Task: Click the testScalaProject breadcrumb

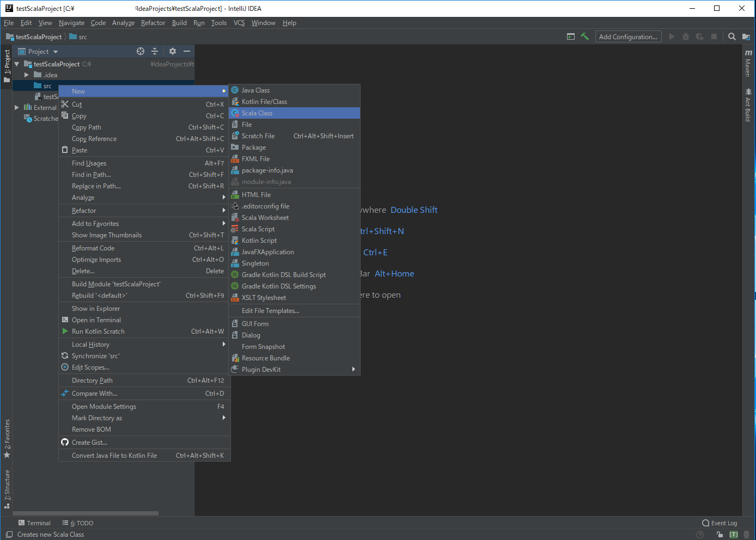Action: (34, 37)
